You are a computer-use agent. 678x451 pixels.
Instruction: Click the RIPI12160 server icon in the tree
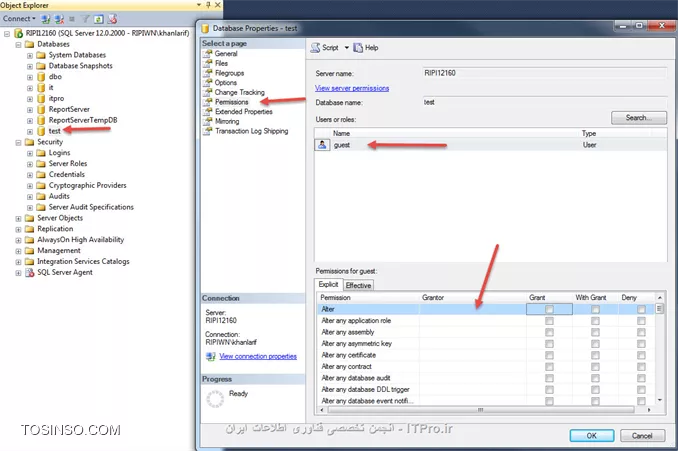coord(19,33)
